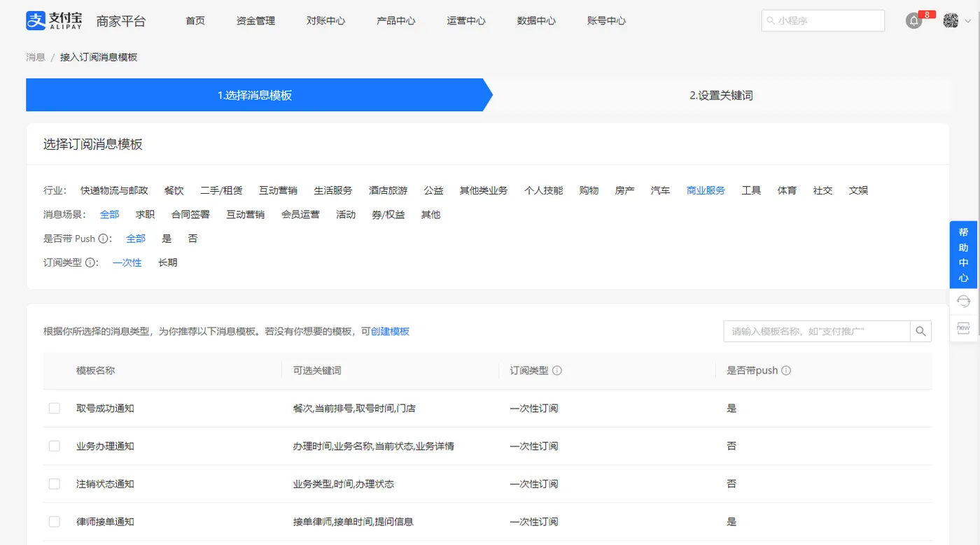Image resolution: width=980 pixels, height=545 pixels.
Task: Filter industry by 餐饮
Action: coord(174,190)
